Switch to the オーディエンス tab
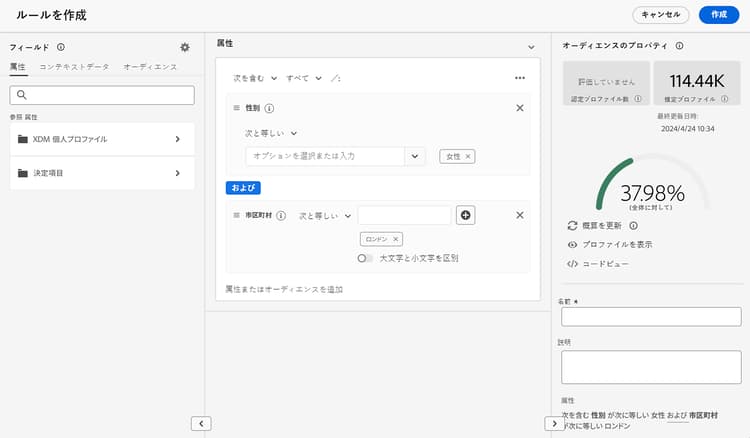The image size is (750, 438). (150, 67)
